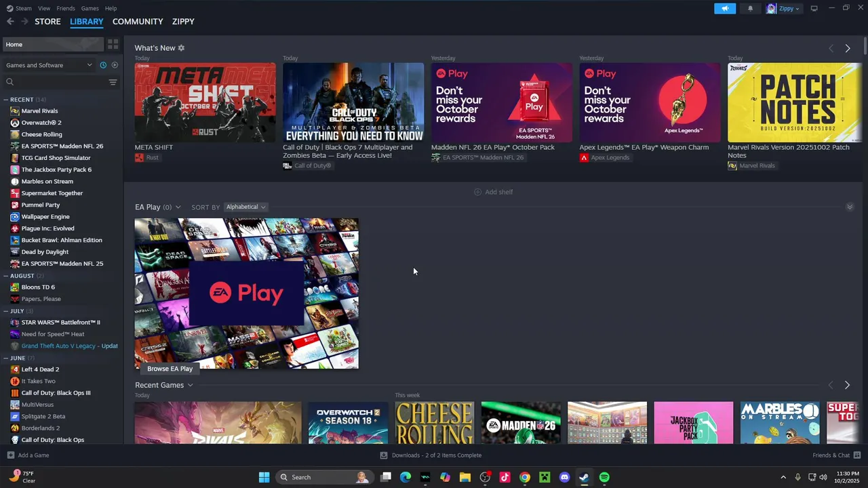Viewport: 868px width, 488px height.
Task: Collapse the EA Play shelf chevron
Action: 850,207
